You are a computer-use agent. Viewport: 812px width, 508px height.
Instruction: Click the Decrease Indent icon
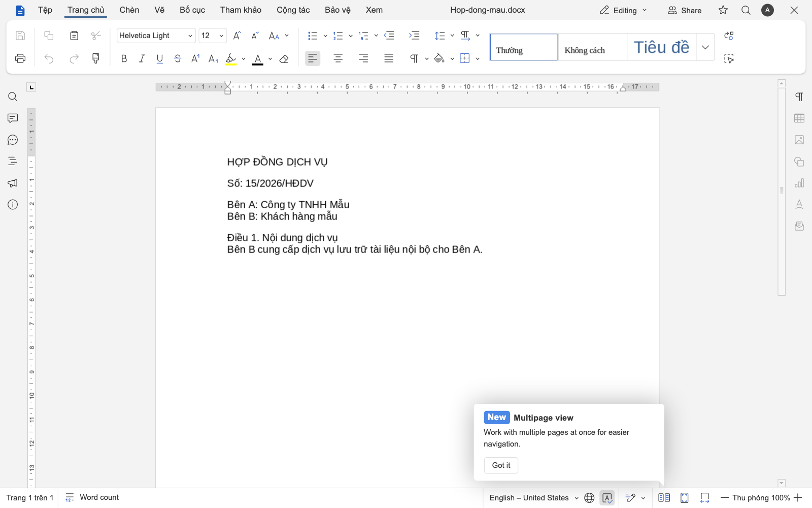tap(389, 36)
